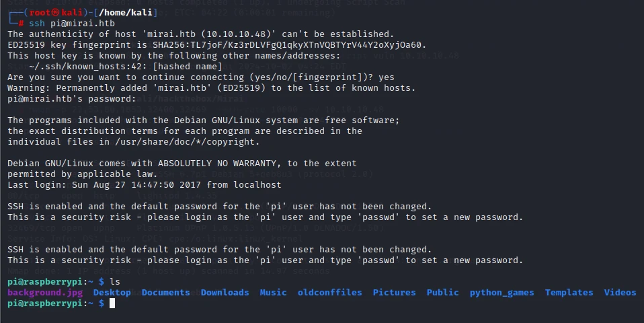Viewport: 644px width, 323px height.
Task: Click the 'ls' command on prompt line
Action: (x=115, y=282)
